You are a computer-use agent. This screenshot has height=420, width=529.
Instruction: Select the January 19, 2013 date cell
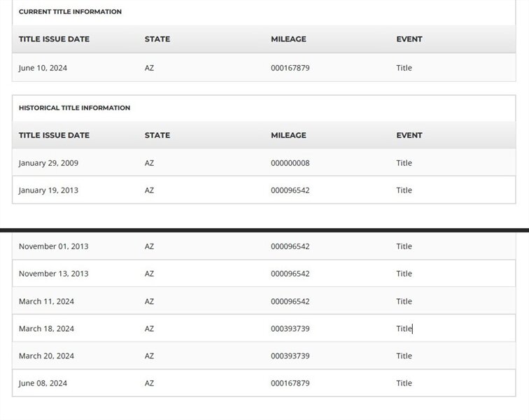click(x=48, y=190)
